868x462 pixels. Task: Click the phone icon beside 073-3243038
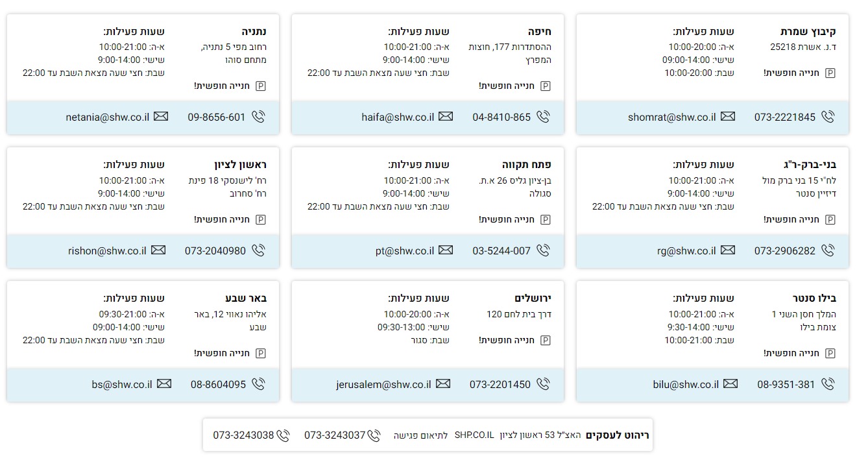283,435
